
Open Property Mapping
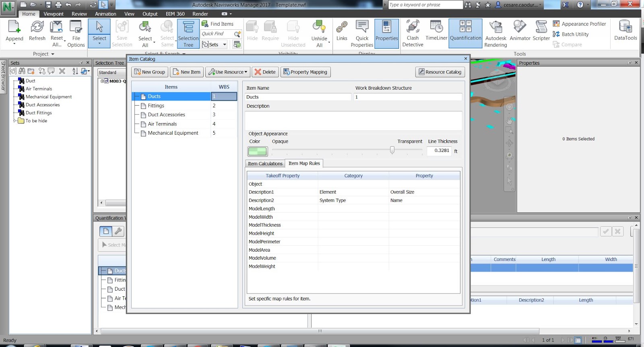(305, 72)
